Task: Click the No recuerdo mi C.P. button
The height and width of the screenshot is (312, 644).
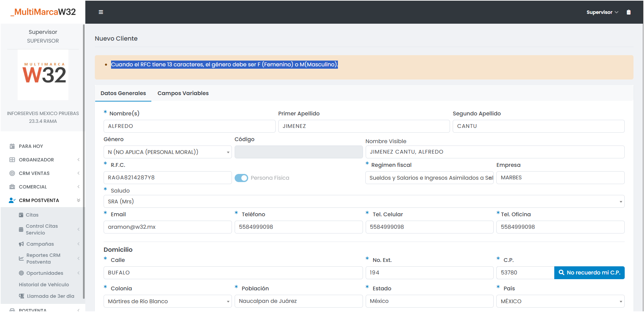Action: 589,273
